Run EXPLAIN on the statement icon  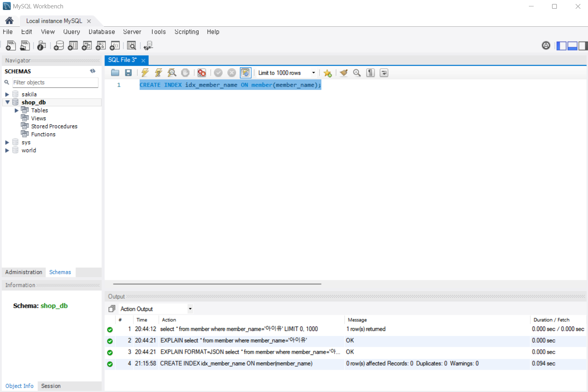[172, 73]
